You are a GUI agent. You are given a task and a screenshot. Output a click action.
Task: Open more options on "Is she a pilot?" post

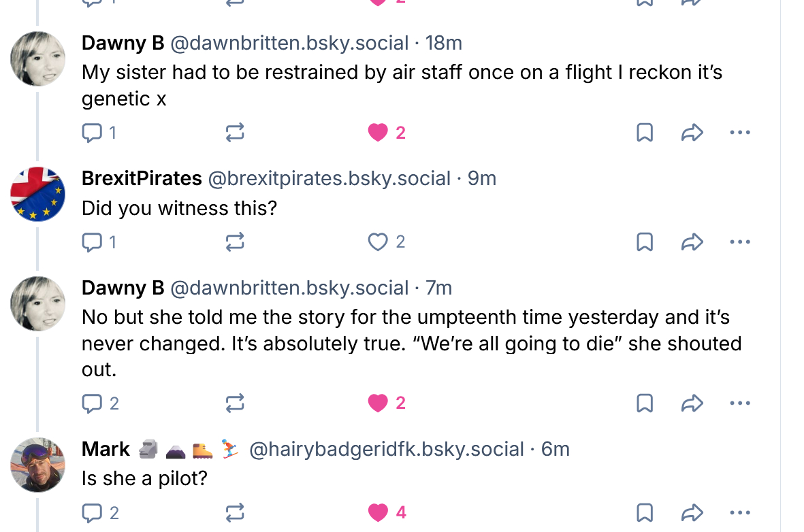coord(739,512)
